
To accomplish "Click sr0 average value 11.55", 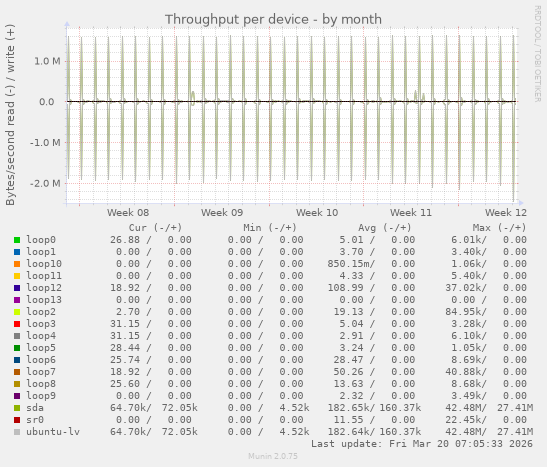I will tap(348, 420).
